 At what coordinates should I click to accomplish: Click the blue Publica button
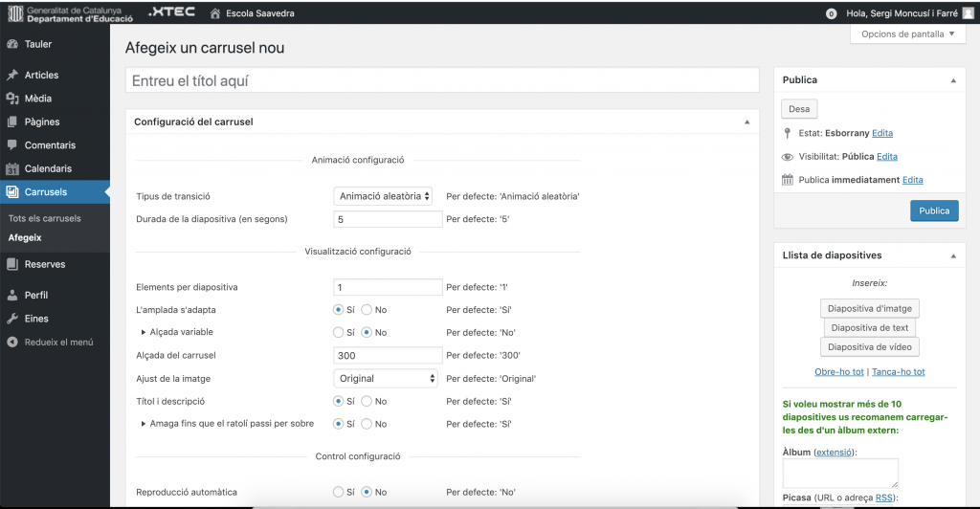pyautogui.click(x=933, y=210)
